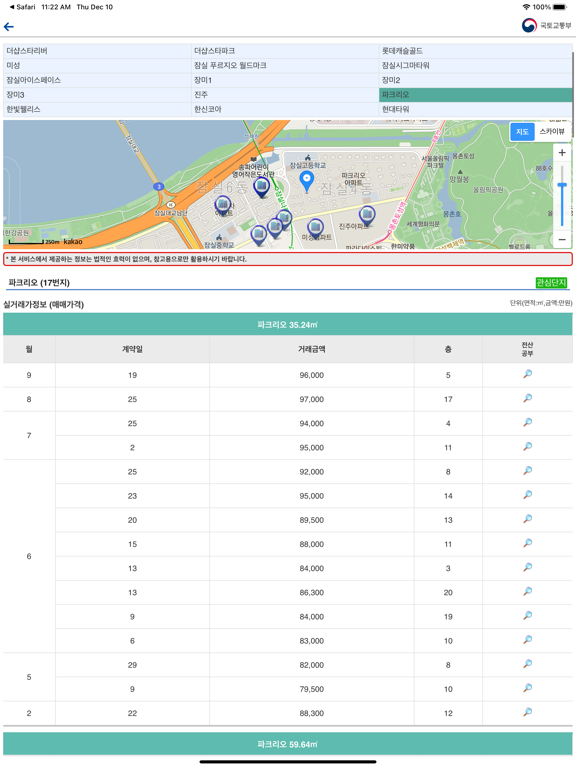
Task: Toggle 관심단지 favorite badge
Action: [551, 283]
